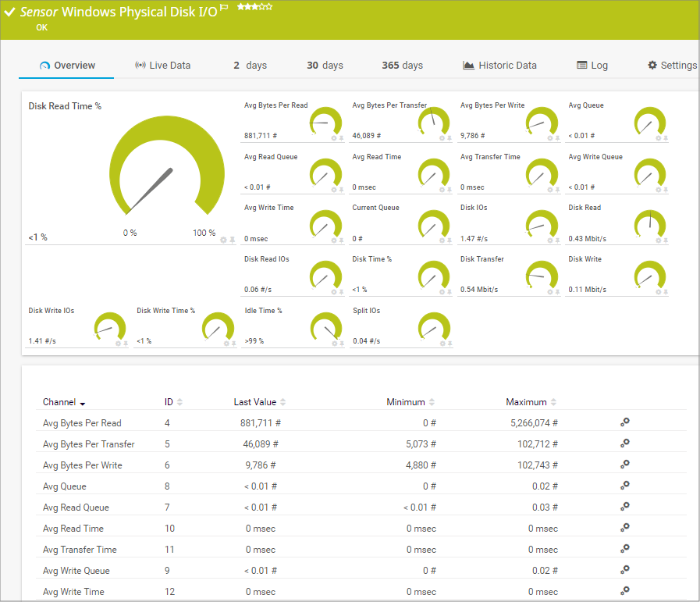Click gear icon on Split IOs gauge
Viewport: 700px width, 602px height.
click(x=442, y=343)
